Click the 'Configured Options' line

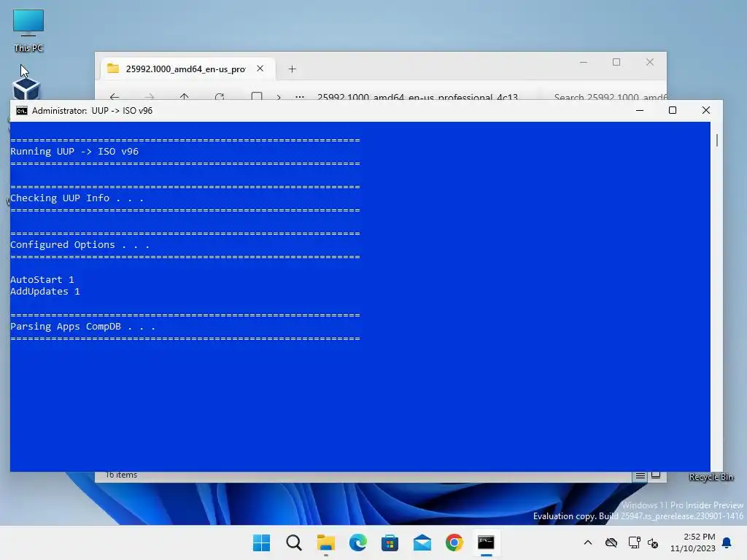click(80, 245)
